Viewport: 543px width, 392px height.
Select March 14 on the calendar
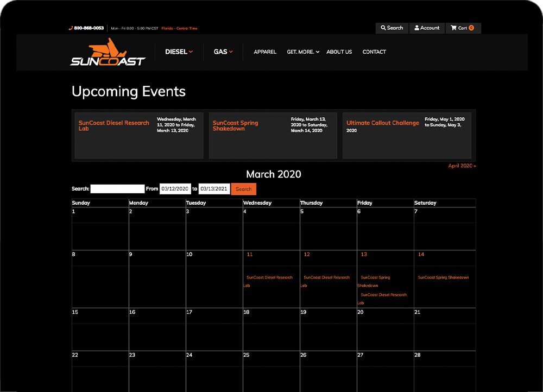point(421,255)
